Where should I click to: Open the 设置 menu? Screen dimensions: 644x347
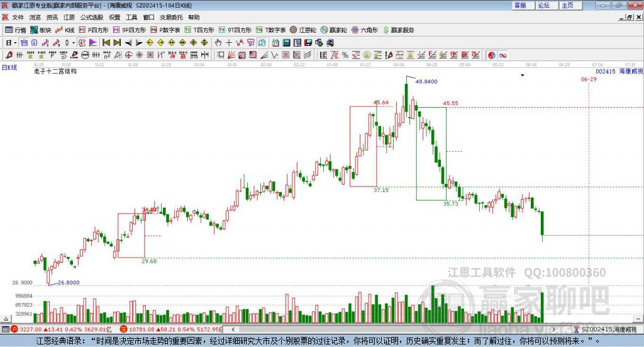(x=114, y=17)
